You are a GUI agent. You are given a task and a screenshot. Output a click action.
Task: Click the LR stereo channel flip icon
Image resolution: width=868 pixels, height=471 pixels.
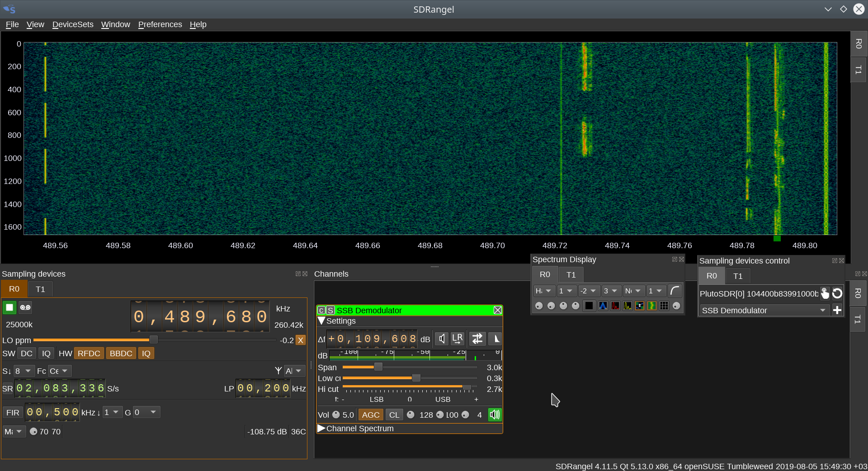point(458,339)
